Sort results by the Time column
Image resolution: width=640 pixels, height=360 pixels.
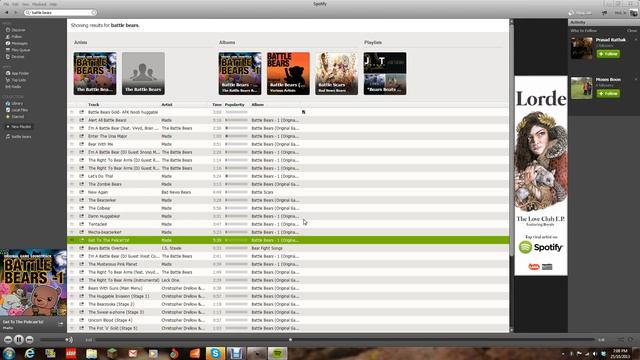click(217, 104)
